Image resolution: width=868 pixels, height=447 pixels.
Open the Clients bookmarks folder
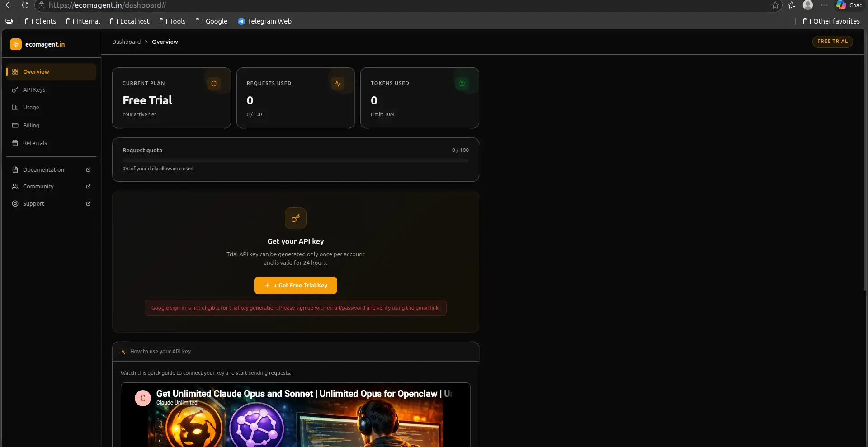[x=41, y=21]
